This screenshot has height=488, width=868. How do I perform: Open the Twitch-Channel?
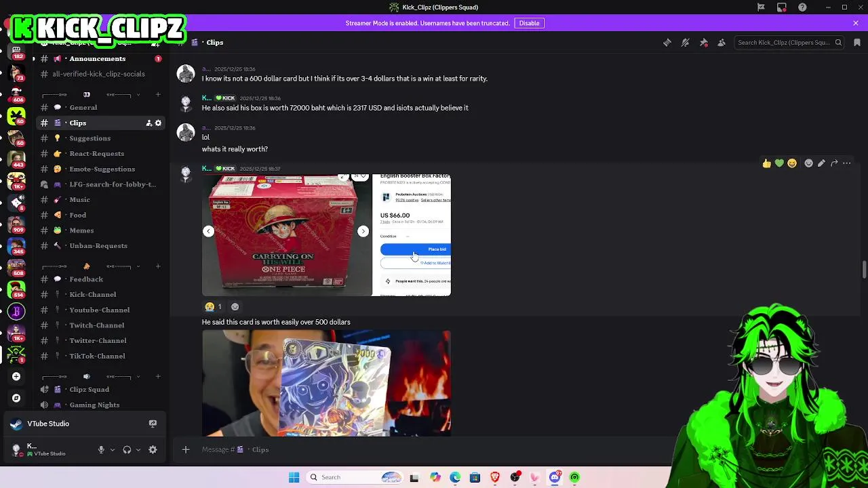pyautogui.click(x=96, y=325)
